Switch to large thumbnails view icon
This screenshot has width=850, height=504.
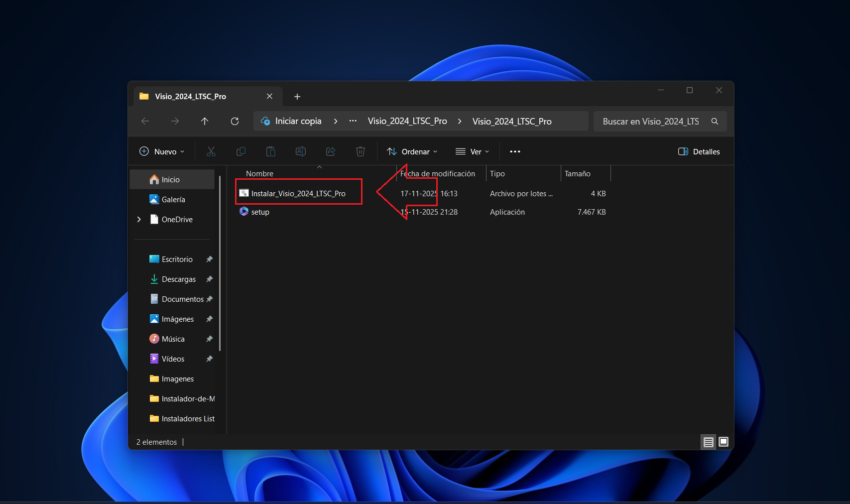[724, 442]
